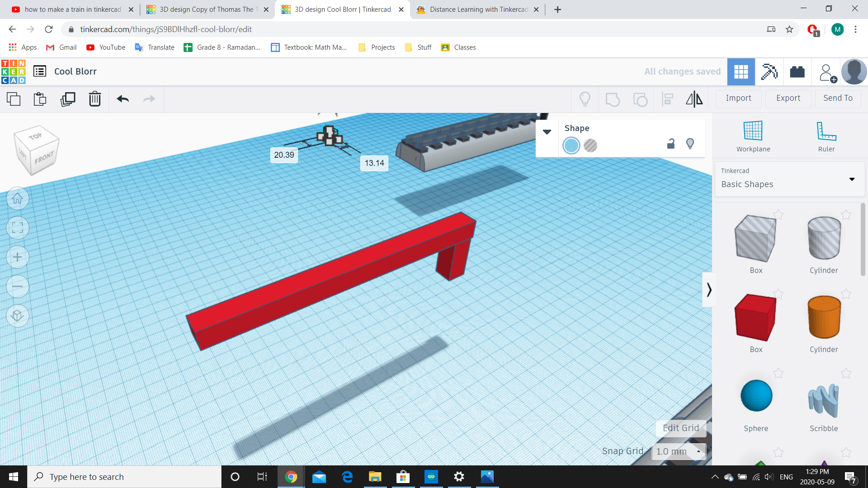
Task: Rename the Cool Blorr design title
Action: [75, 71]
